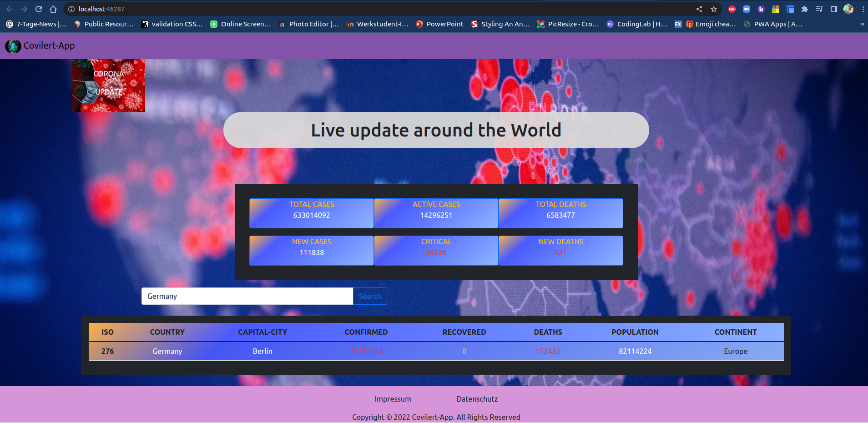Reload the page
This screenshot has width=868, height=423.
point(39,9)
